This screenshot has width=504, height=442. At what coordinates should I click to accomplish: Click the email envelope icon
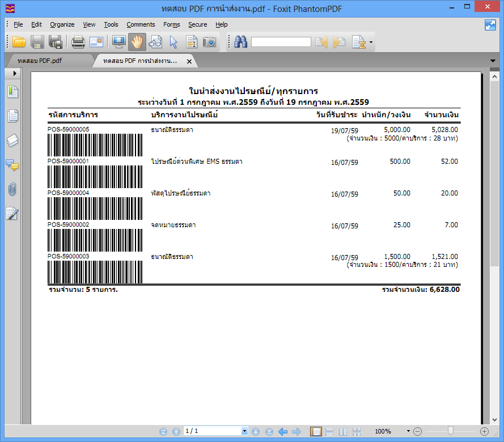tap(96, 42)
